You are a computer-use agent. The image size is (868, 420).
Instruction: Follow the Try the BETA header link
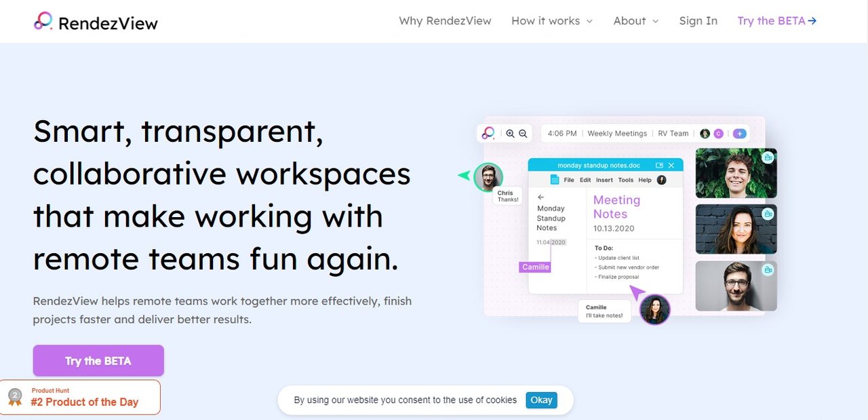pos(777,21)
